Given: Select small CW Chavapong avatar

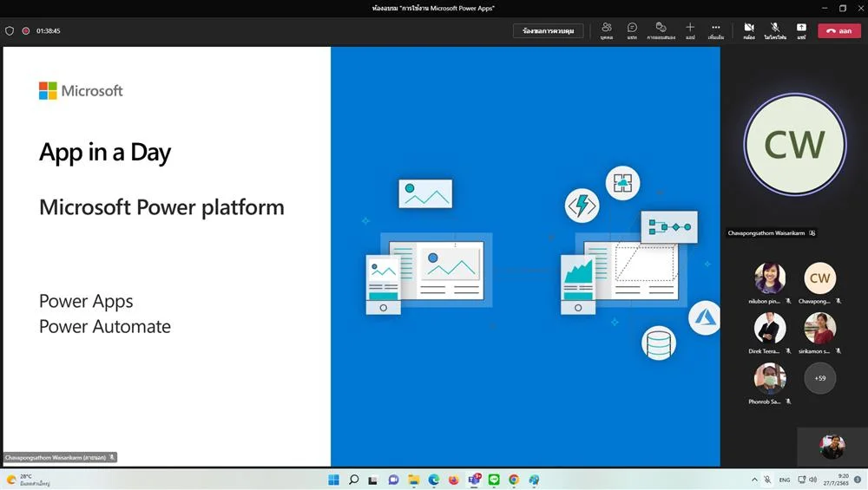Looking at the screenshot, I should (820, 278).
